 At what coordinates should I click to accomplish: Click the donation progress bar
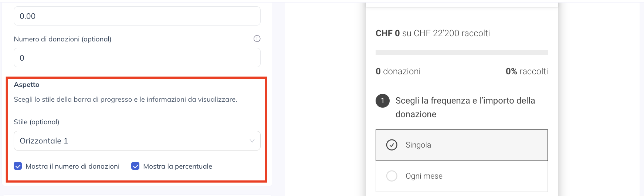pyautogui.click(x=462, y=52)
